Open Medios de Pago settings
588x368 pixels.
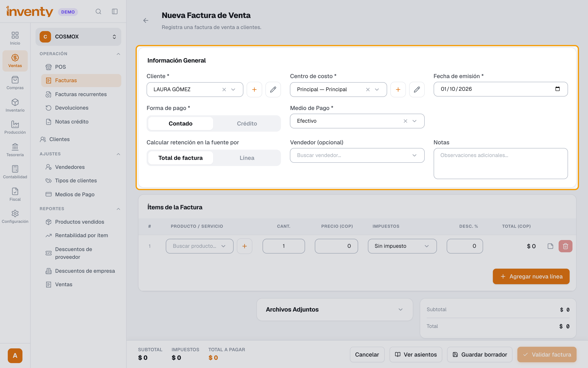pyautogui.click(x=81, y=194)
